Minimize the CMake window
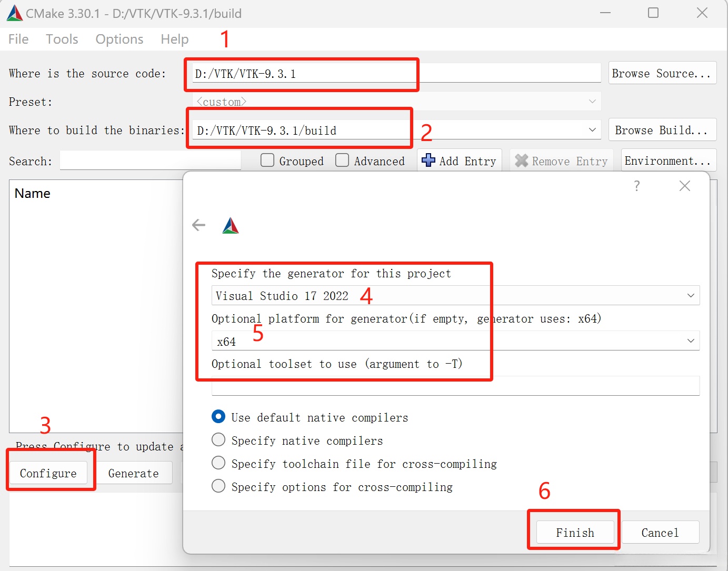The height and width of the screenshot is (571, 728). pyautogui.click(x=605, y=13)
